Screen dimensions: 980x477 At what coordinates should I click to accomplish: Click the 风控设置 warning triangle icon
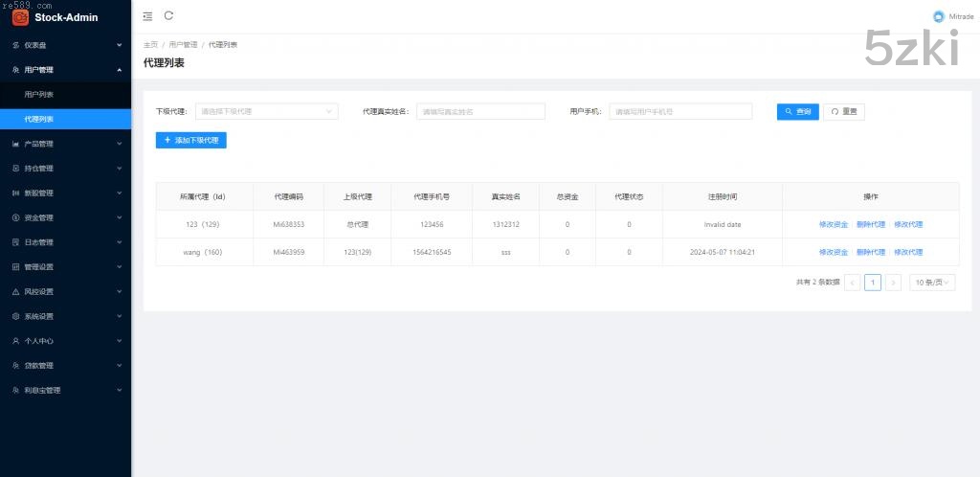pos(15,291)
